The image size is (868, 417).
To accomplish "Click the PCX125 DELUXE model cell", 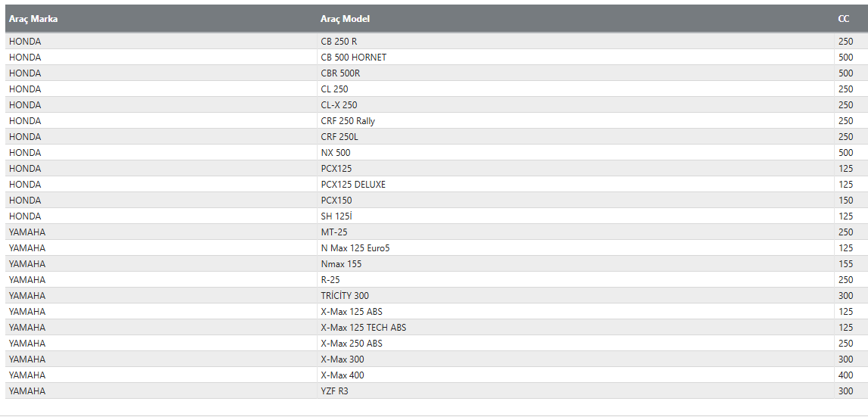I will pyautogui.click(x=353, y=185).
